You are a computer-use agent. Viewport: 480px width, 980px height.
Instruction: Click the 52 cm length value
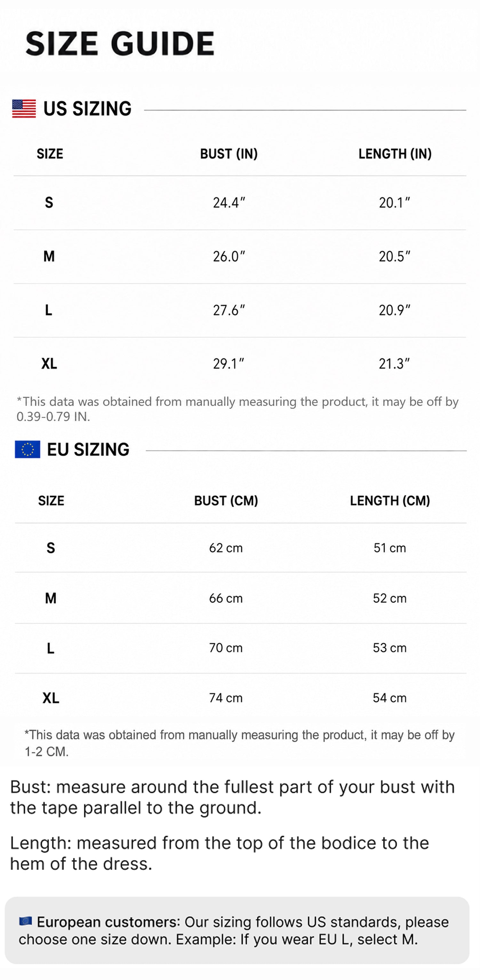(390, 598)
